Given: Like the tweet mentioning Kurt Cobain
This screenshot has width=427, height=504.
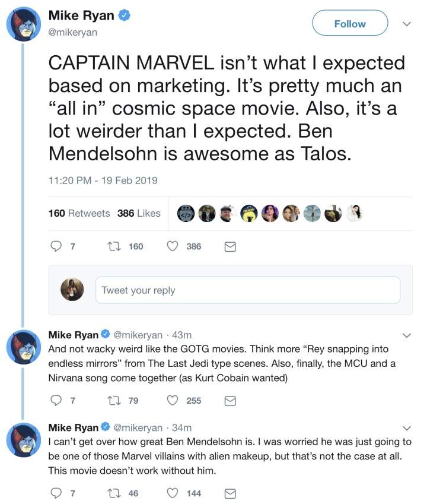Looking at the screenshot, I should pyautogui.click(x=173, y=401).
